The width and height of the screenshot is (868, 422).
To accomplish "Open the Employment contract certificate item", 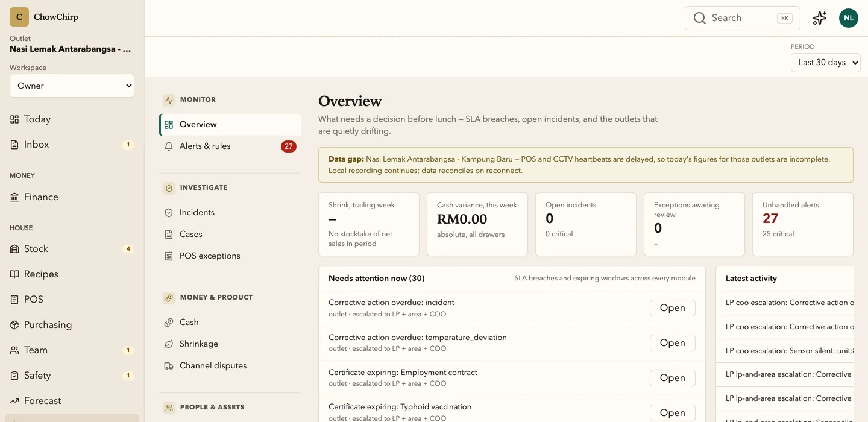I will coord(672,378).
